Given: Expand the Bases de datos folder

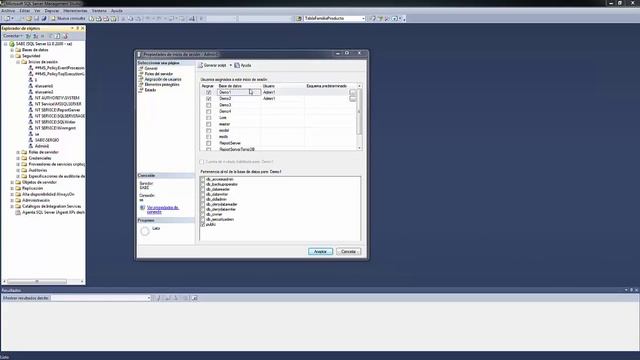Looking at the screenshot, I should click(12, 50).
